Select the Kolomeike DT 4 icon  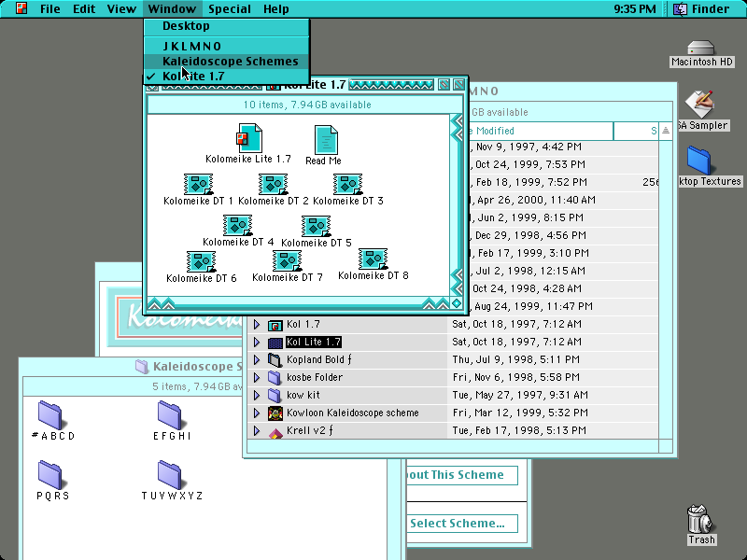coord(237,225)
